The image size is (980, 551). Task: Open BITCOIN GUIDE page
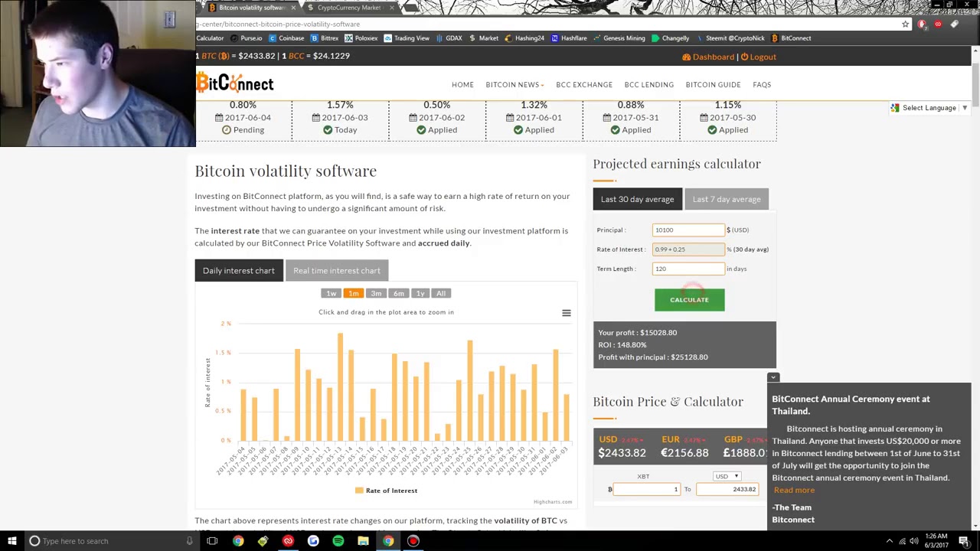coord(713,85)
